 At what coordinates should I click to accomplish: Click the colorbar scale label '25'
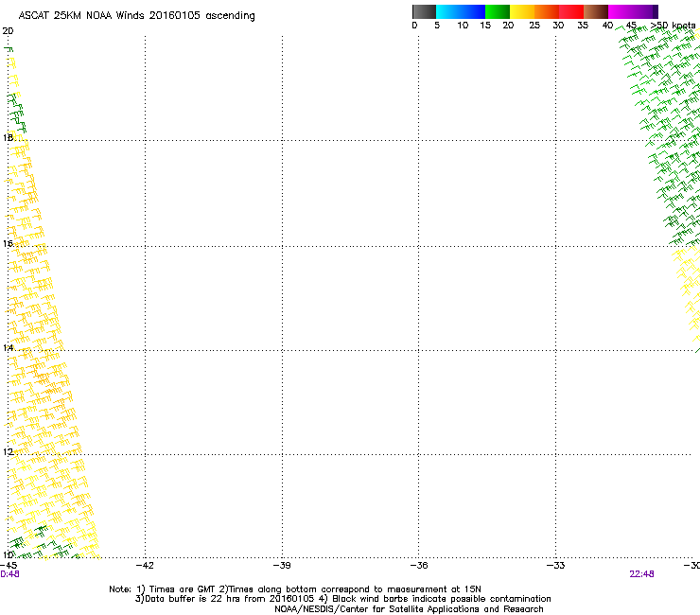534,26
